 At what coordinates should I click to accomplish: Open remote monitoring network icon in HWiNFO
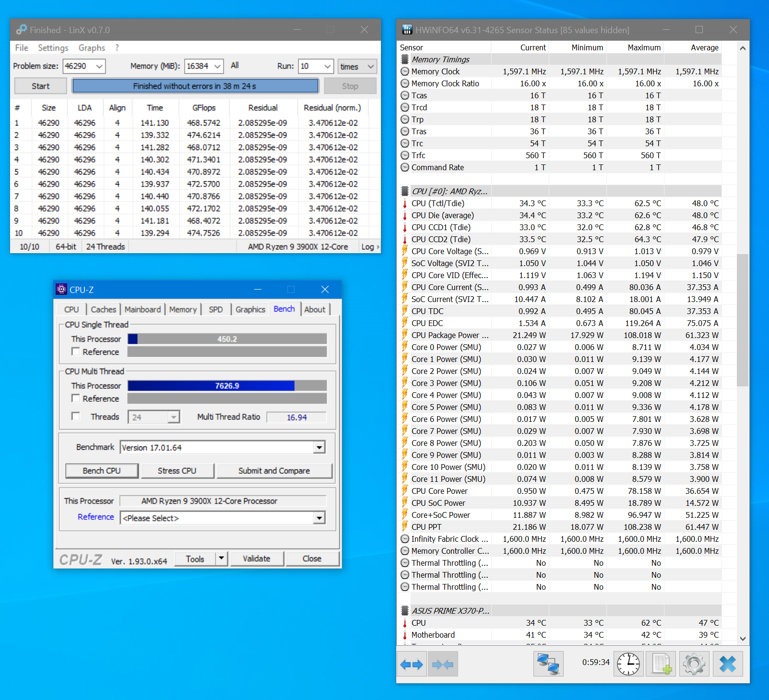[x=548, y=664]
